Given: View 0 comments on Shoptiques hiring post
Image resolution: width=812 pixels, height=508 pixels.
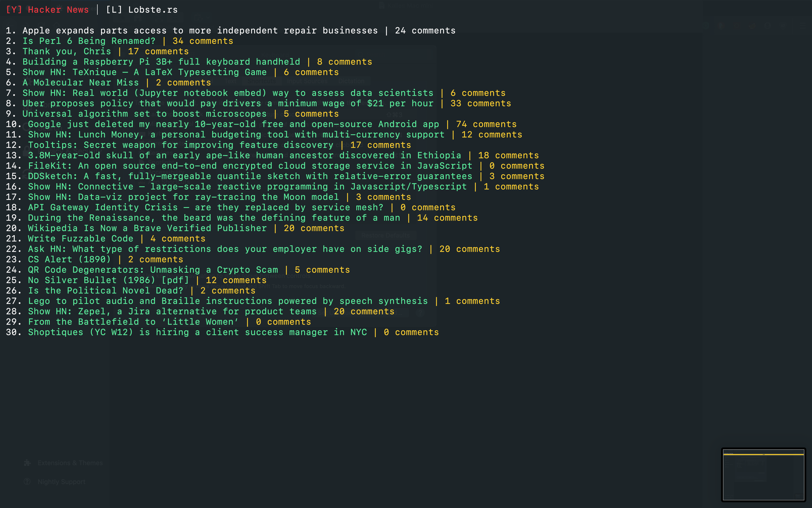Looking at the screenshot, I should pos(411,333).
